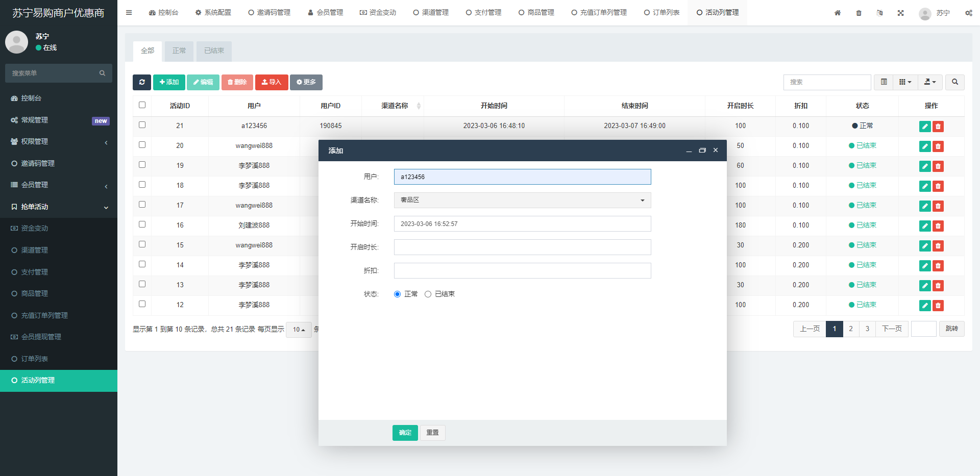Open settings via the gears icon top right
This screenshot has width=980, height=476.
click(x=968, y=13)
